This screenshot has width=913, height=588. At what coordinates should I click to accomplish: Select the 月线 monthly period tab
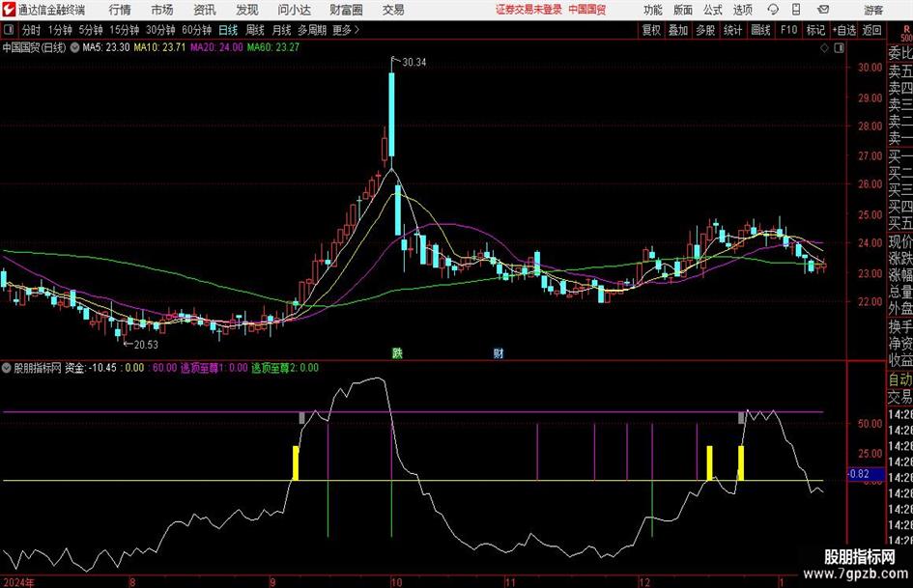[281, 30]
